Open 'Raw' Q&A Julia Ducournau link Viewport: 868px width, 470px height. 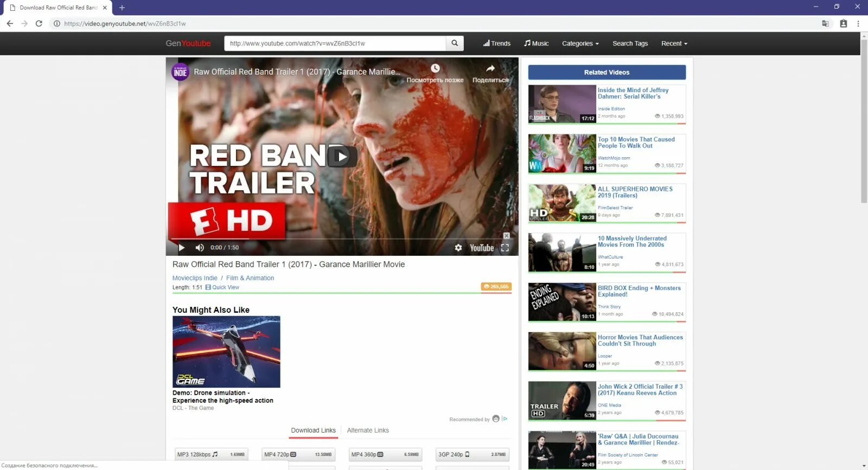pyautogui.click(x=639, y=439)
